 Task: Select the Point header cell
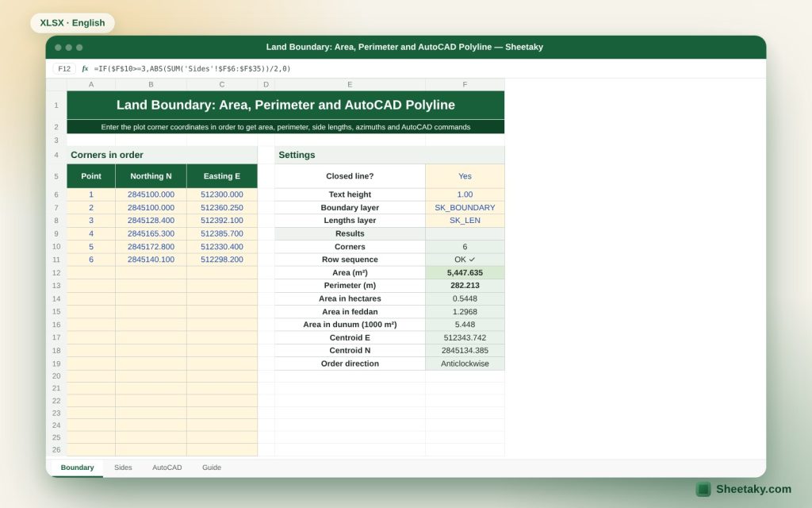click(91, 176)
